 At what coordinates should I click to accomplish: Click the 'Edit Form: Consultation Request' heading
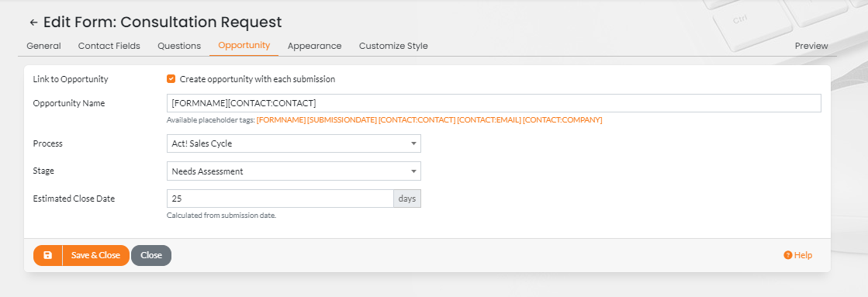point(163,22)
